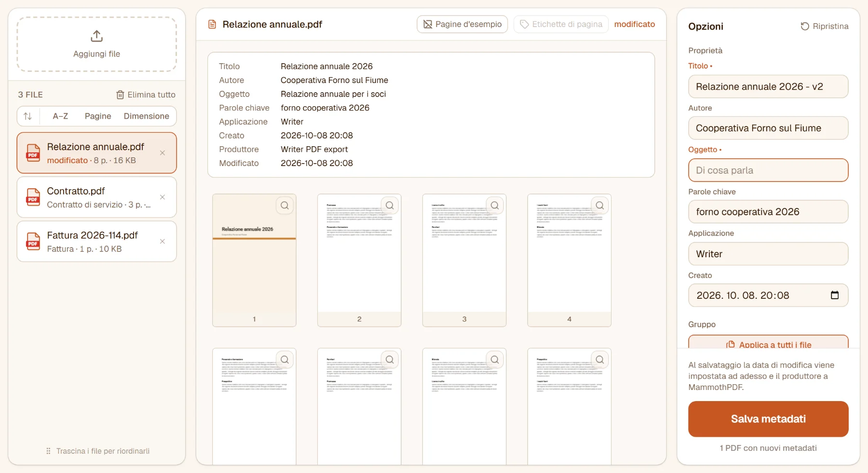Click the Applicazione input field
868x473 pixels.
tap(768, 254)
